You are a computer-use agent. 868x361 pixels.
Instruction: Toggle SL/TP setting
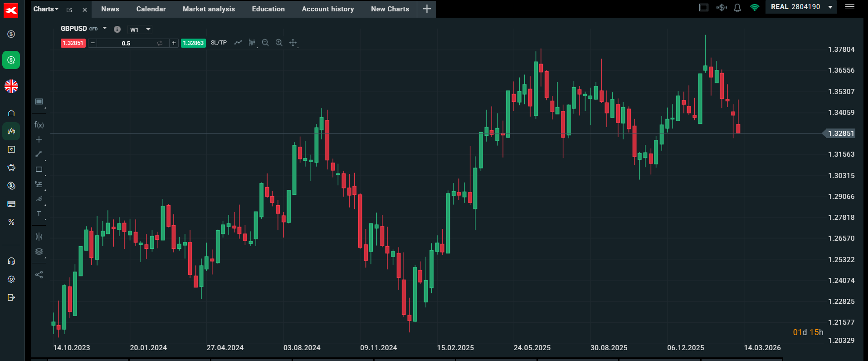tap(219, 43)
